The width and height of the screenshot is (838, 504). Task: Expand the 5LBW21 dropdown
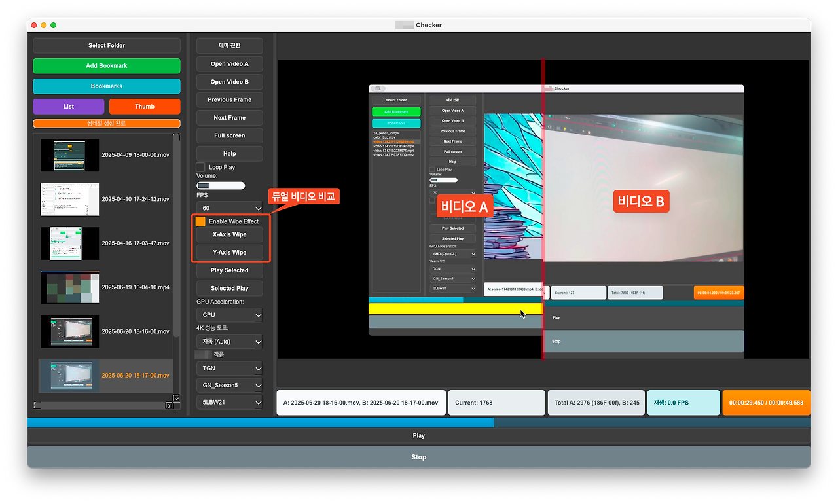pyautogui.click(x=229, y=402)
